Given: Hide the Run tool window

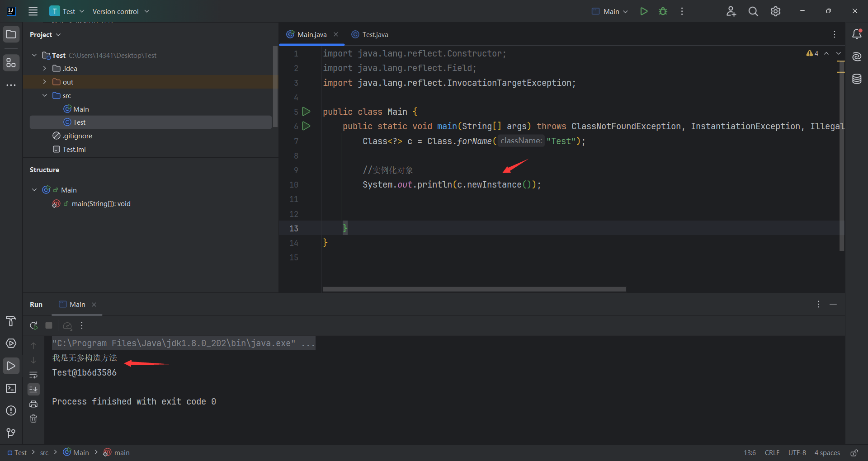Looking at the screenshot, I should click(833, 304).
